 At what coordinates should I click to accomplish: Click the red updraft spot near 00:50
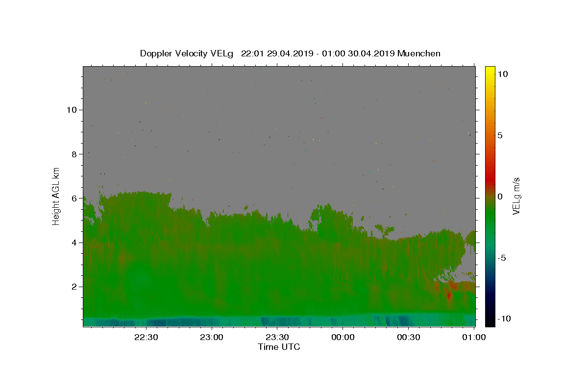[x=449, y=295]
